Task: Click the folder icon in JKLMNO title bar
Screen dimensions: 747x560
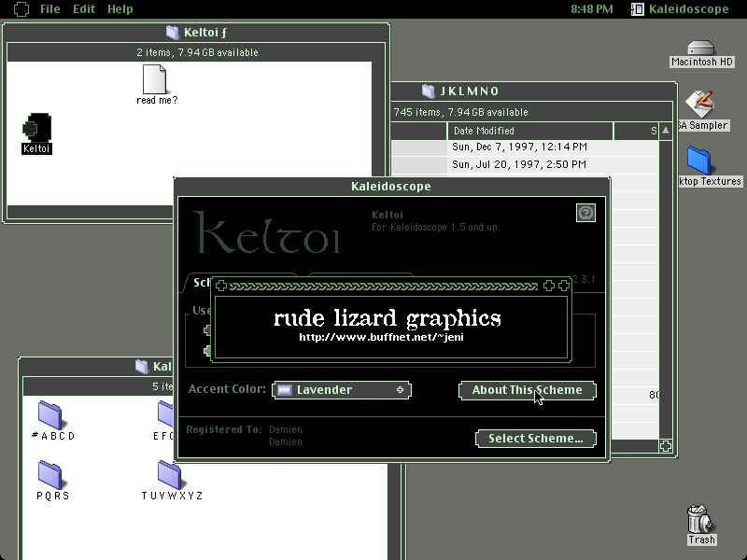Action: tap(429, 91)
